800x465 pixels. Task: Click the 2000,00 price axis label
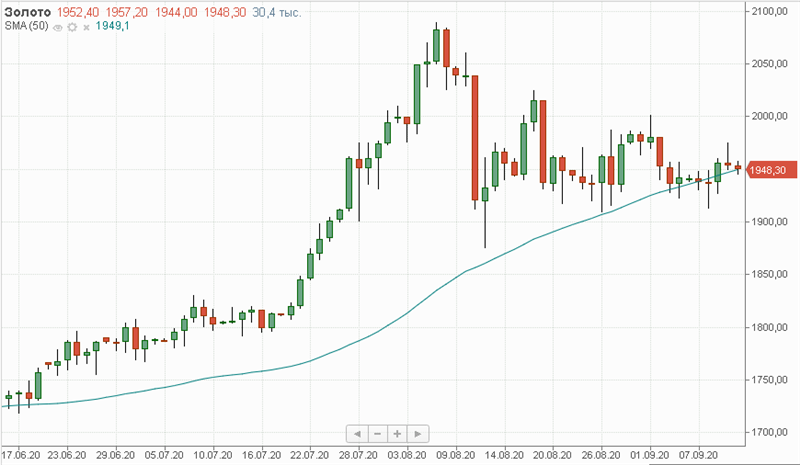[x=769, y=116]
